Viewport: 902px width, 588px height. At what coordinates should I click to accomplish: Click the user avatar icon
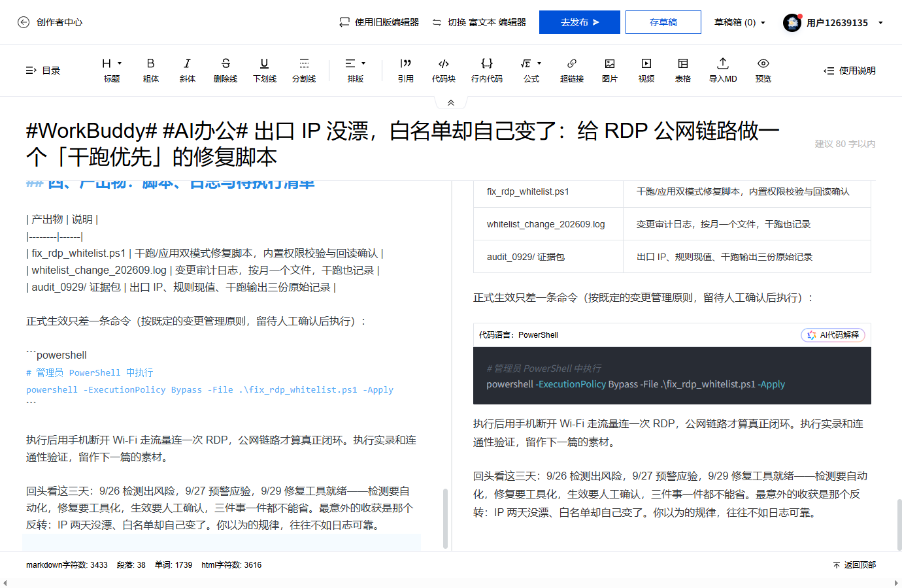click(x=792, y=23)
